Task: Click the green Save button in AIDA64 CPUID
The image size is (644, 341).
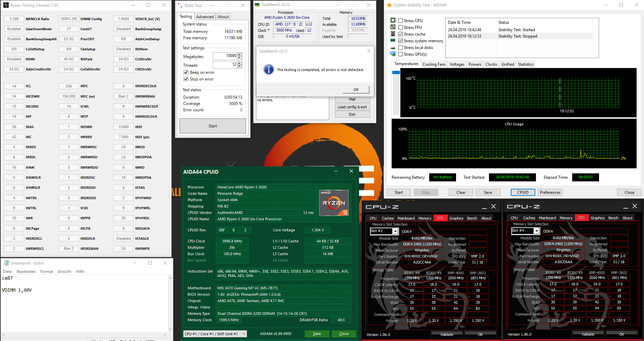Action: coord(317,334)
